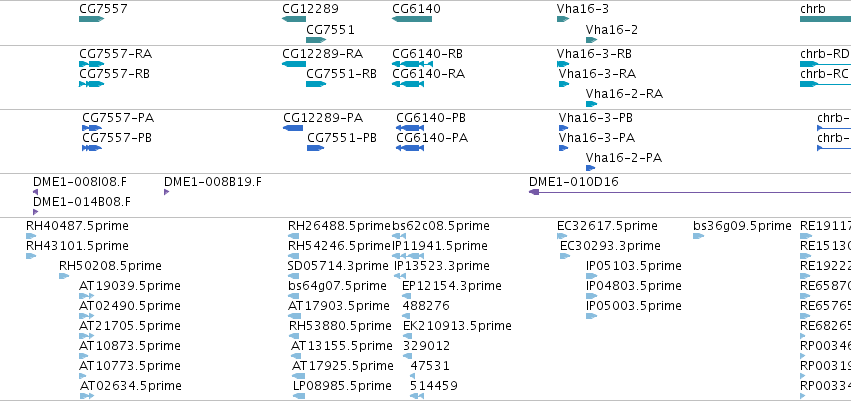Select the Vha16-2 gene glyph
The height and width of the screenshot is (401, 851).
coord(592,40)
